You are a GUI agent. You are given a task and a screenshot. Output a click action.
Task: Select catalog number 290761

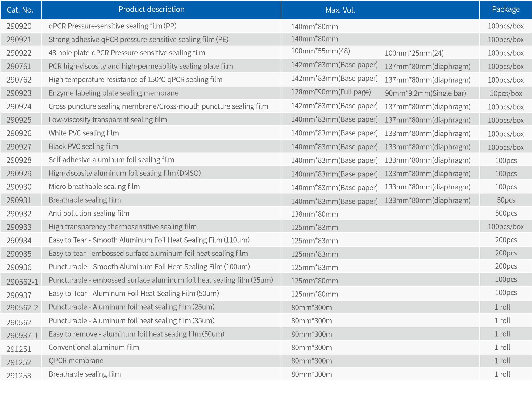(19, 66)
